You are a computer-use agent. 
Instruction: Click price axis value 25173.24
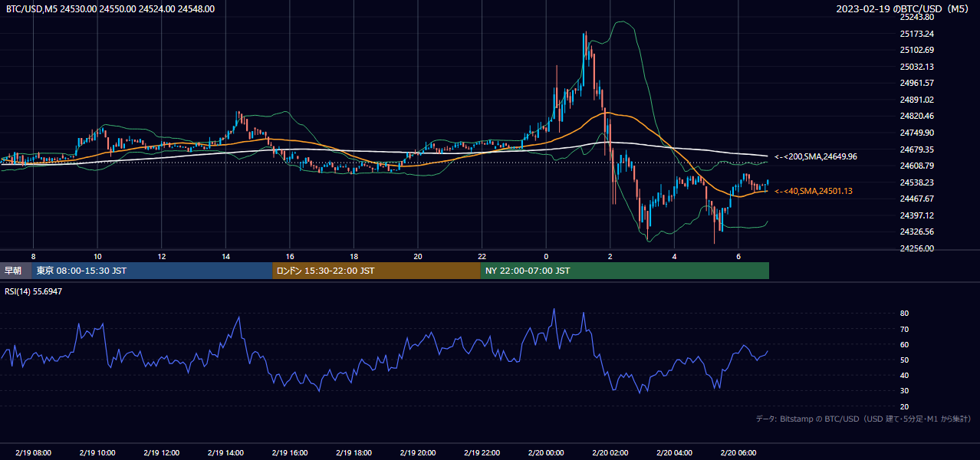(x=917, y=34)
